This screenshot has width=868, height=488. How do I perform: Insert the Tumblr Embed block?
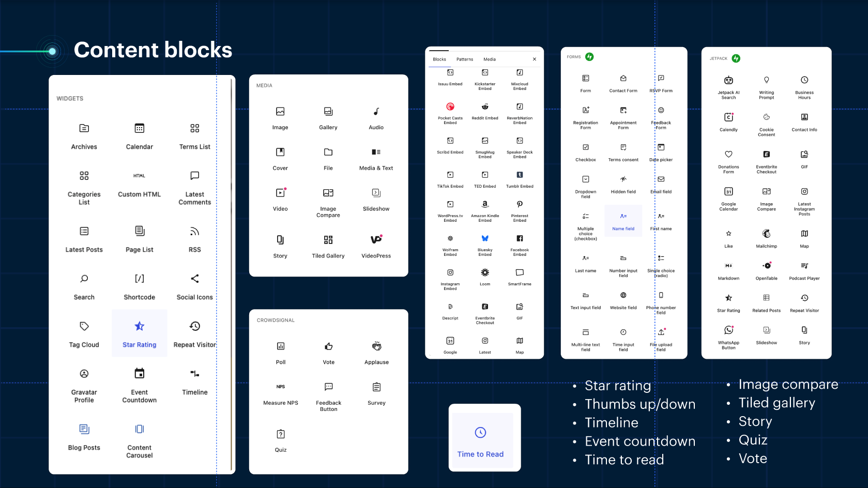click(520, 179)
